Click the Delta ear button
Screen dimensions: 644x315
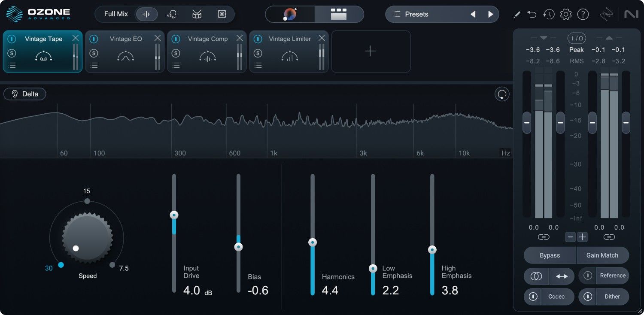coord(25,94)
